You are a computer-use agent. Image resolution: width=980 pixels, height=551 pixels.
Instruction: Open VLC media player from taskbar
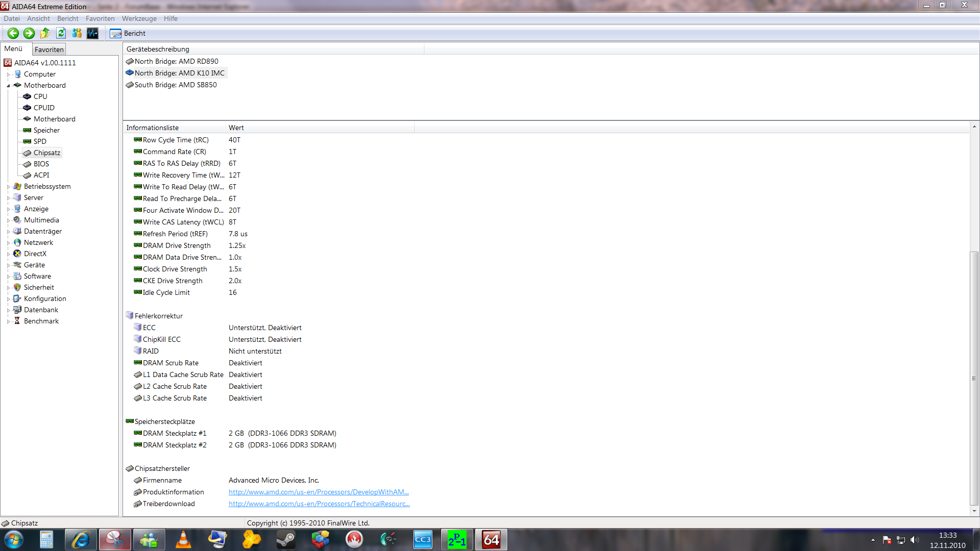pyautogui.click(x=183, y=540)
